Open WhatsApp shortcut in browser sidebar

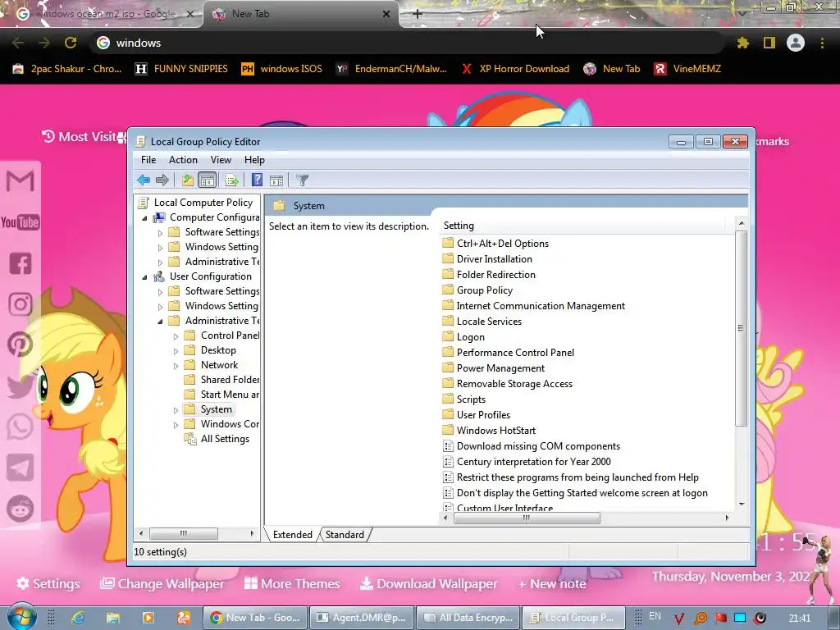click(21, 427)
